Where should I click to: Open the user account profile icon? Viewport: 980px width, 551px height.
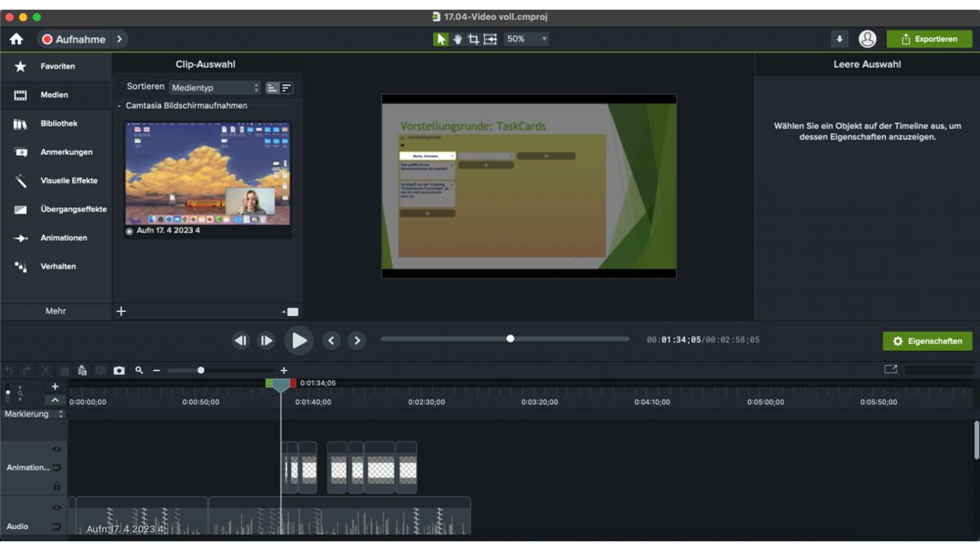click(x=867, y=39)
